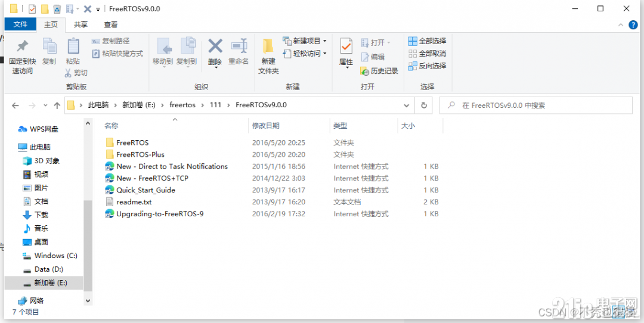Select 粘贴快捷方式 paste shortcut
644x323 pixels.
pyautogui.click(x=117, y=54)
